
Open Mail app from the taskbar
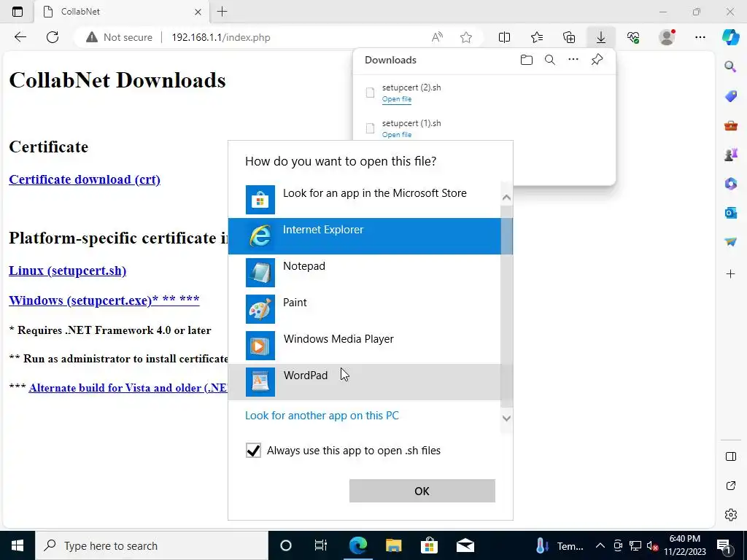pos(465,545)
